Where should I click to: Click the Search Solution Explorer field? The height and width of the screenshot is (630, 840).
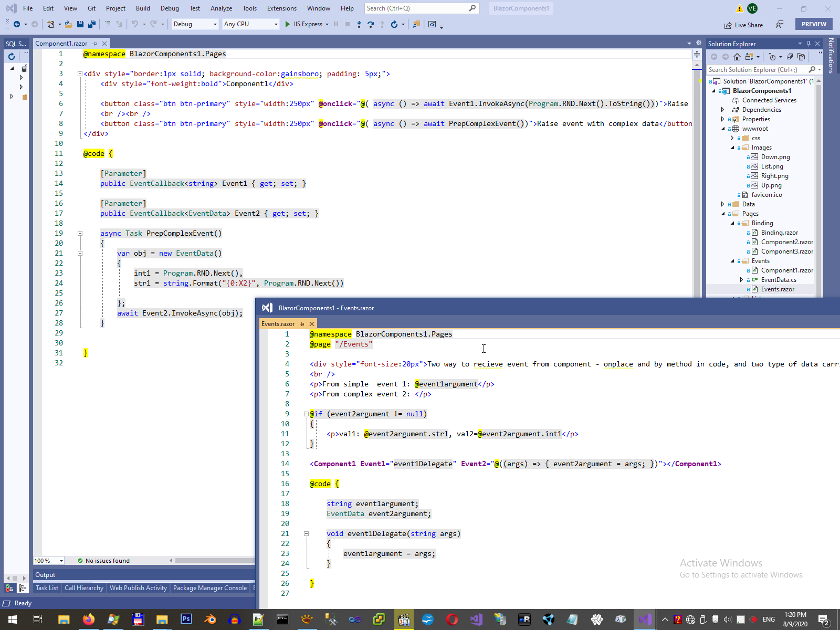coord(756,70)
